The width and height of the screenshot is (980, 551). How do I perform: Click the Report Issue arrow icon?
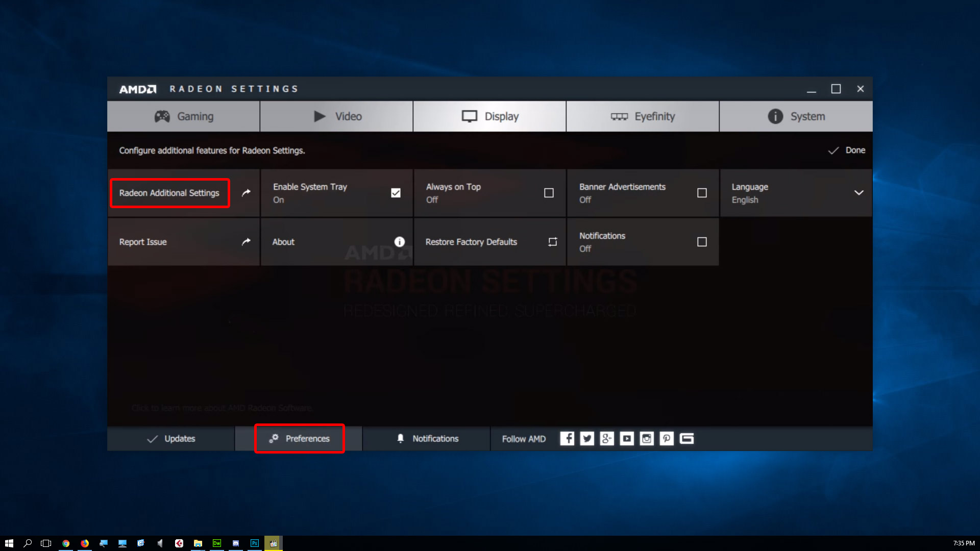pyautogui.click(x=246, y=242)
